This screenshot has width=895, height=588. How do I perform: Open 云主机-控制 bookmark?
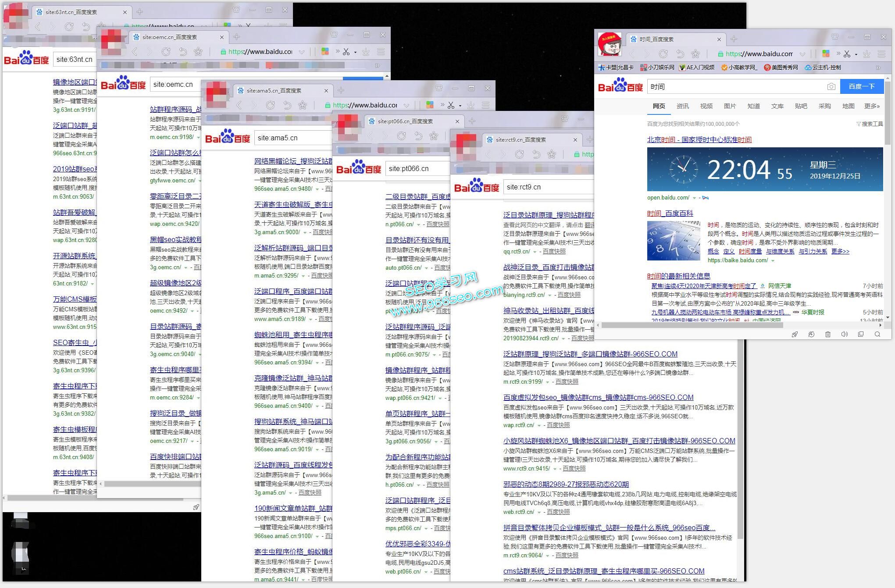[823, 68]
